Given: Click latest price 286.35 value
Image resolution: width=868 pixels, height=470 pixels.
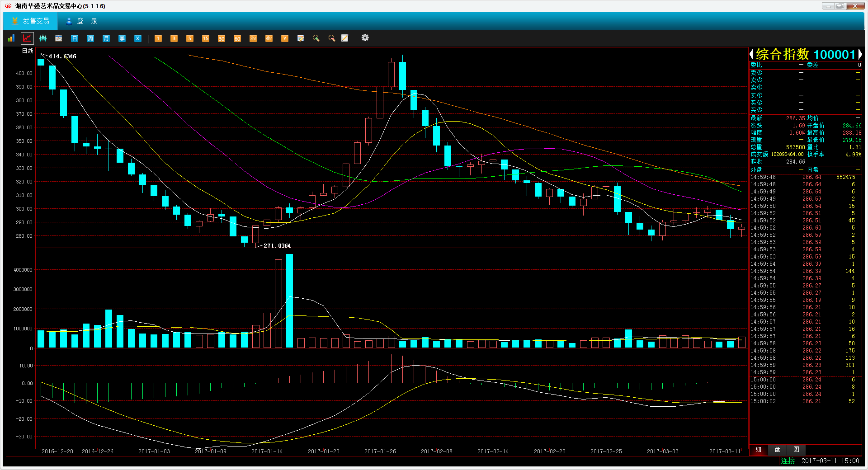Looking at the screenshot, I should coord(795,118).
